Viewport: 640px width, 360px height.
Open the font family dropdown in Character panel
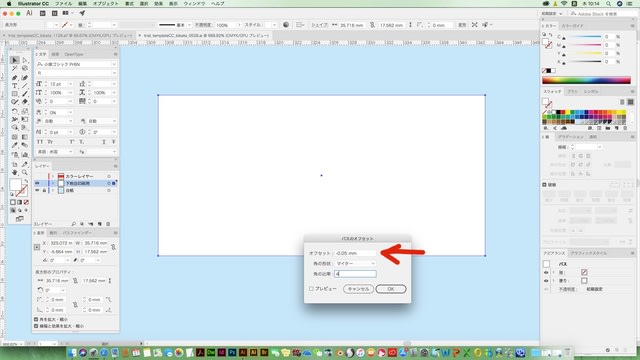point(76,64)
